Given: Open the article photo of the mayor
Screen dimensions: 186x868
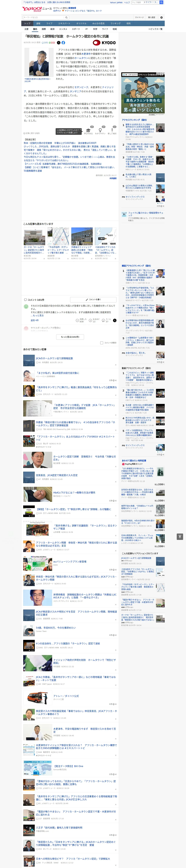Looking at the screenshot, I should coord(39,62).
